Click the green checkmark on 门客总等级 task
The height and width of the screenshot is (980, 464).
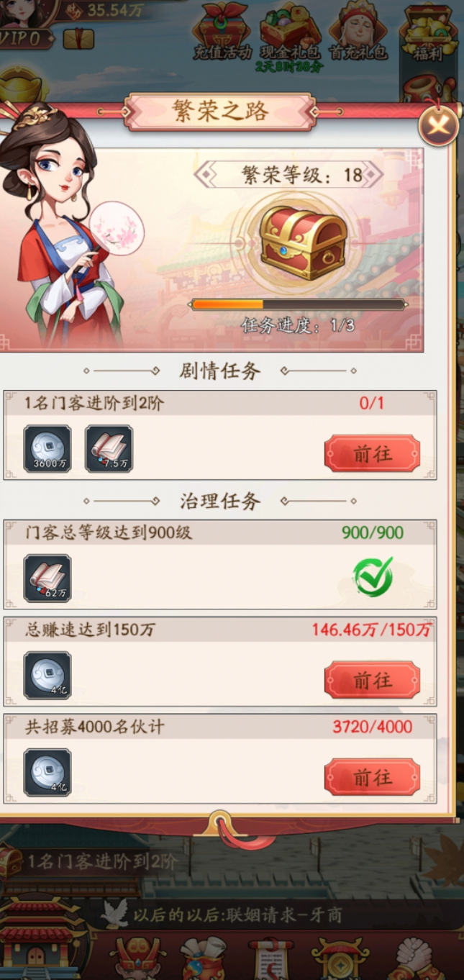373,576
